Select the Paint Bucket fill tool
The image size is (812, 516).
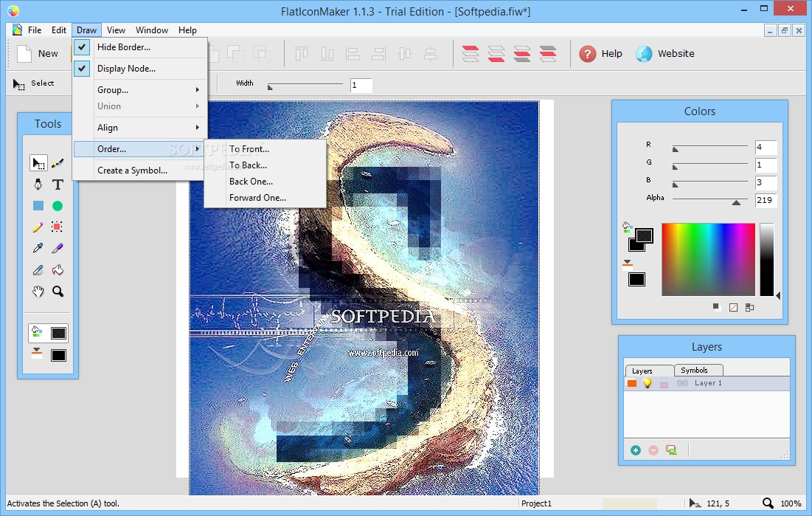pyautogui.click(x=58, y=269)
